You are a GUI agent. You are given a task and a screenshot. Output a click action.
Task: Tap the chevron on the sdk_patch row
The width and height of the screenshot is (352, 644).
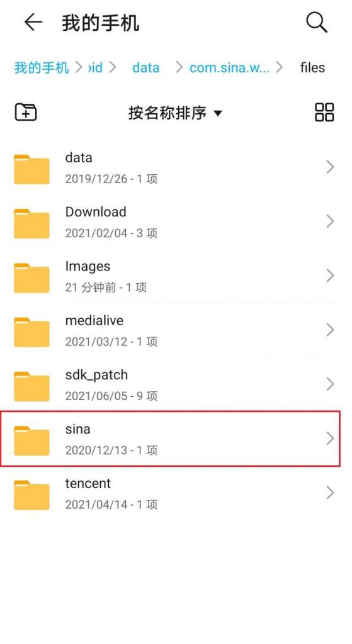(x=330, y=384)
